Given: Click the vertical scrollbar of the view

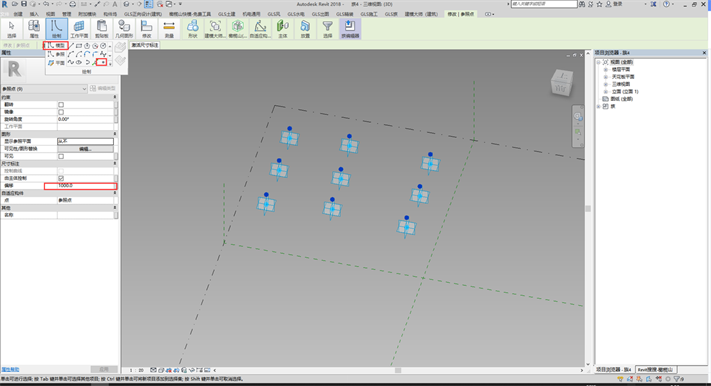Looking at the screenshot, I should click(x=588, y=208).
